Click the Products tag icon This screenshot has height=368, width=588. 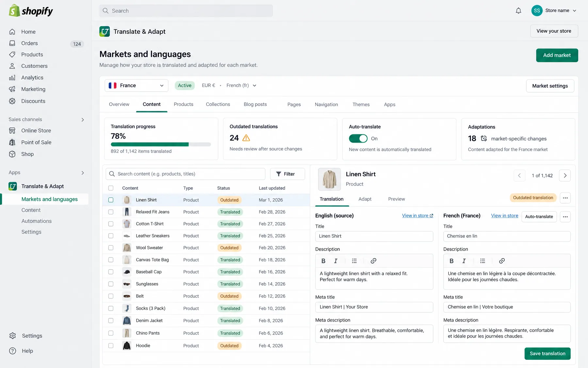point(12,55)
